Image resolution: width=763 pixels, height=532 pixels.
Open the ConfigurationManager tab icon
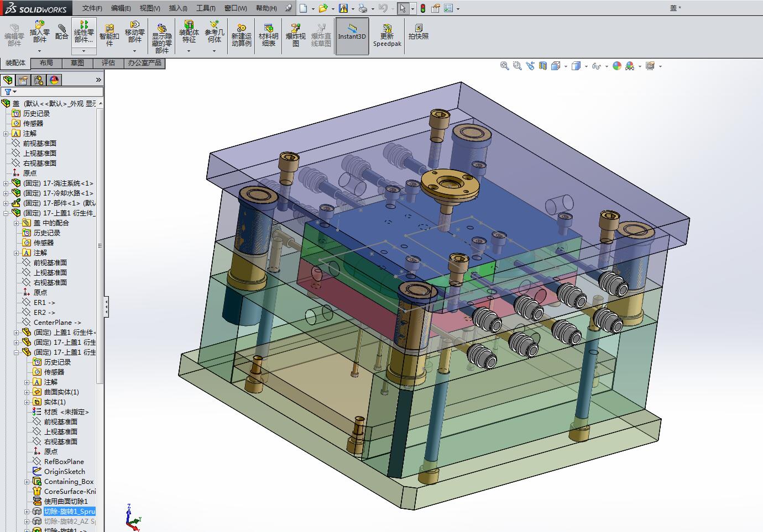[x=39, y=80]
